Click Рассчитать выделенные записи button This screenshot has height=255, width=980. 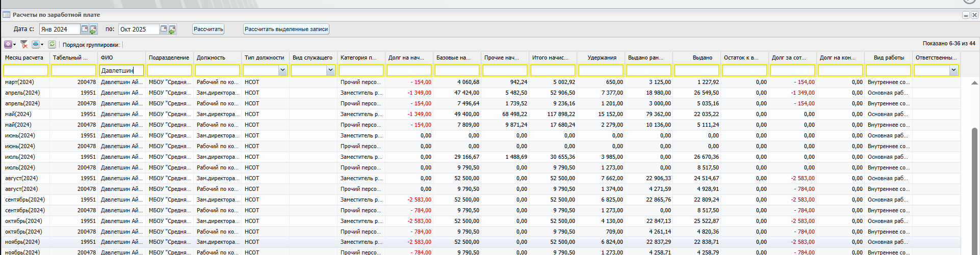(286, 29)
